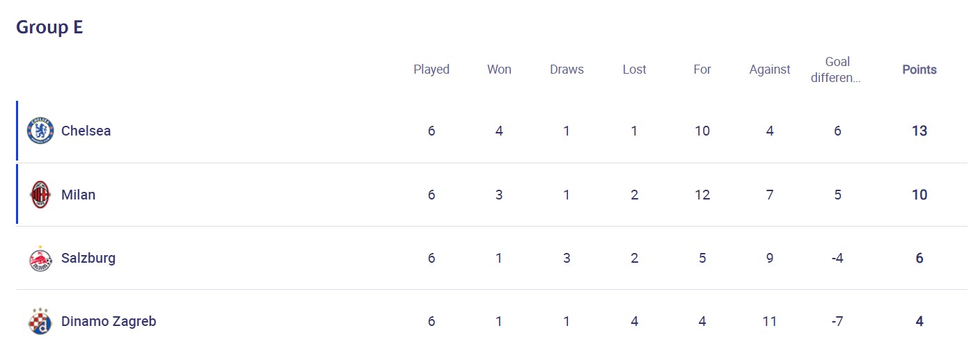The width and height of the screenshot is (980, 351).
Task: Click the Against column header
Action: tap(770, 70)
